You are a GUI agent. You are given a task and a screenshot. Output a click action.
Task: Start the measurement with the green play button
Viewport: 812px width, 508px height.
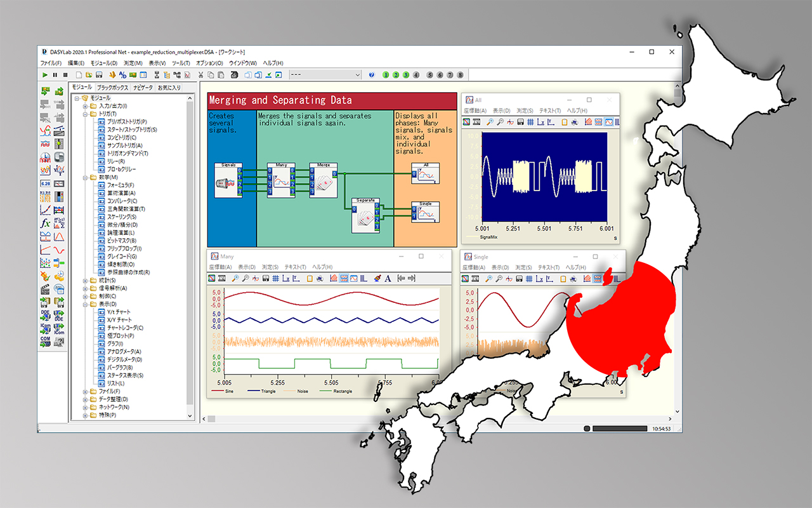(x=45, y=75)
